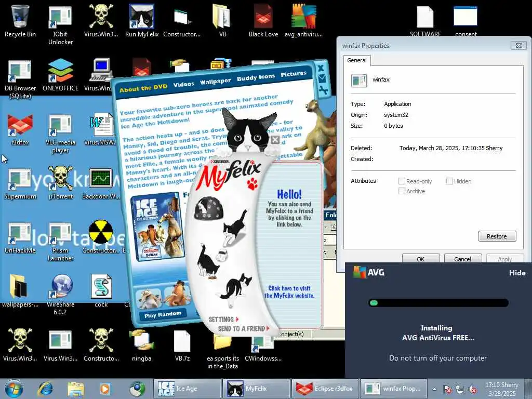This screenshot has width=532, height=399.
Task: Click the tools icon on Ice Age window
Action: click(x=322, y=90)
